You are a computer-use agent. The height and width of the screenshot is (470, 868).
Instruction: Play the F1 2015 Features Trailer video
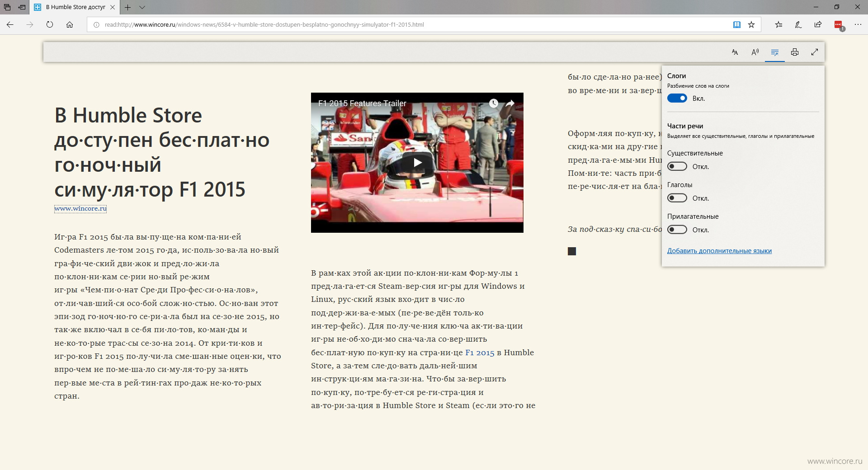pos(417,163)
